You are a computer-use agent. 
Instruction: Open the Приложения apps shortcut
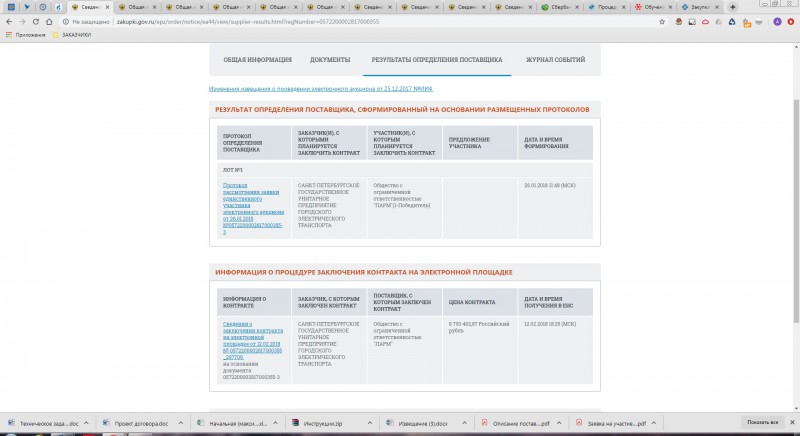click(26, 35)
